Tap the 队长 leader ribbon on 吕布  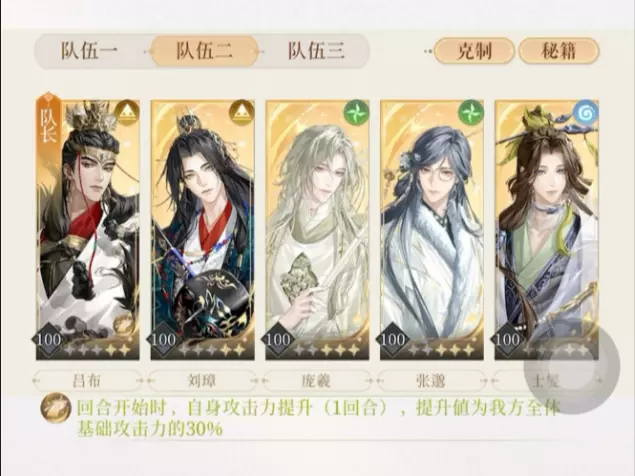click(x=48, y=122)
